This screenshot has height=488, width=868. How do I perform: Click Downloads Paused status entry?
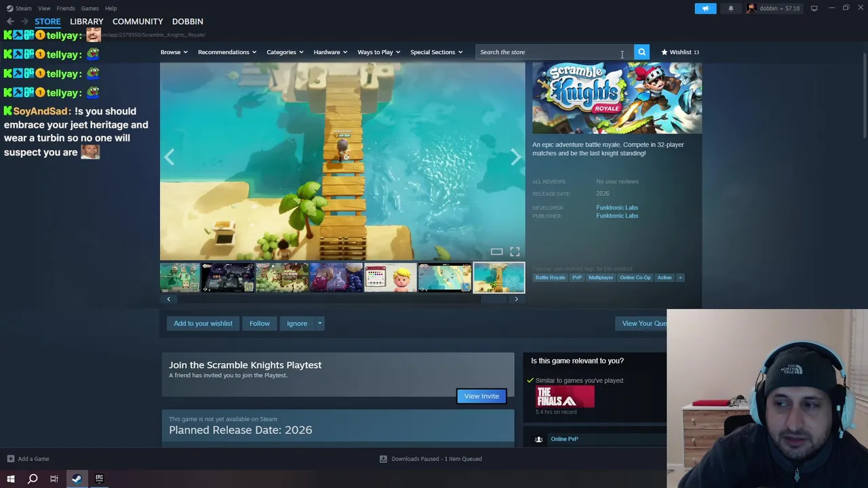[431, 459]
